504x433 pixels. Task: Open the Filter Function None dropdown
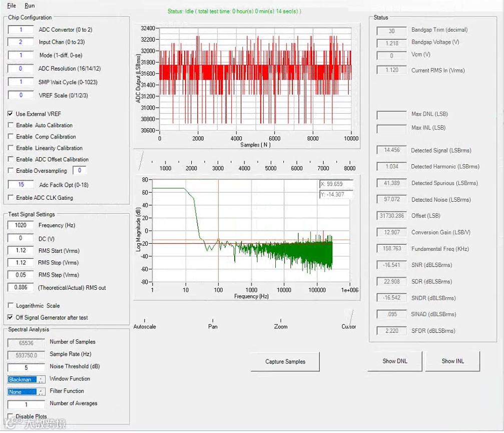pos(26,392)
